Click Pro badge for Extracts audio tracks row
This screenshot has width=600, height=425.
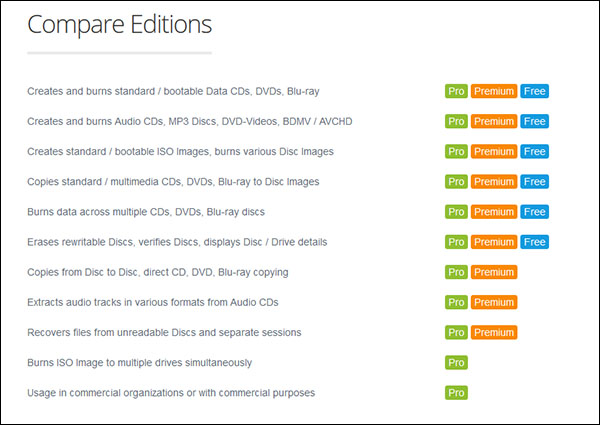pos(456,302)
